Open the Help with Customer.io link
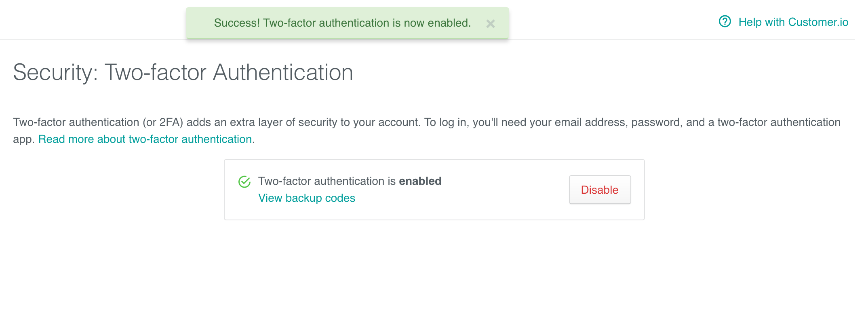Viewport: 868px width, 318px height. pyautogui.click(x=793, y=22)
